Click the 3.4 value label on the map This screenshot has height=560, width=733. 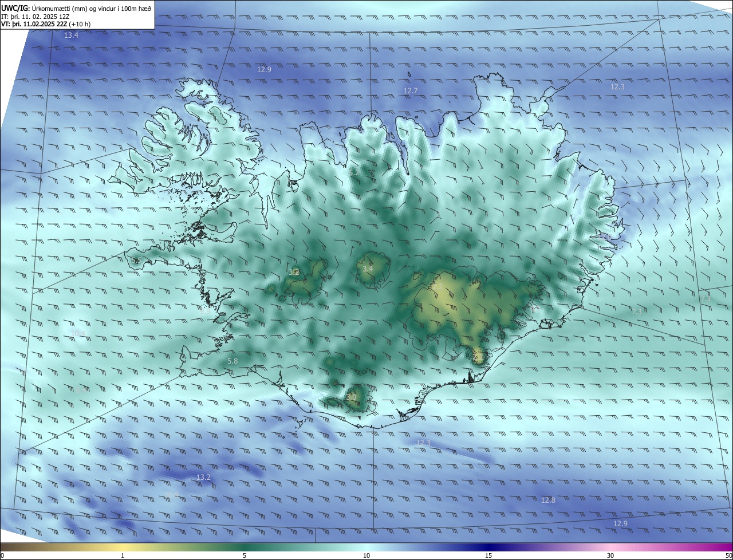click(x=368, y=269)
